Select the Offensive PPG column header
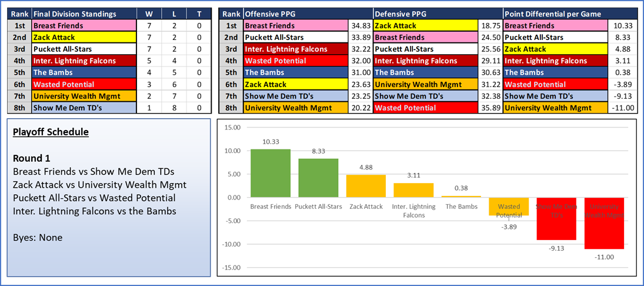 (271, 14)
